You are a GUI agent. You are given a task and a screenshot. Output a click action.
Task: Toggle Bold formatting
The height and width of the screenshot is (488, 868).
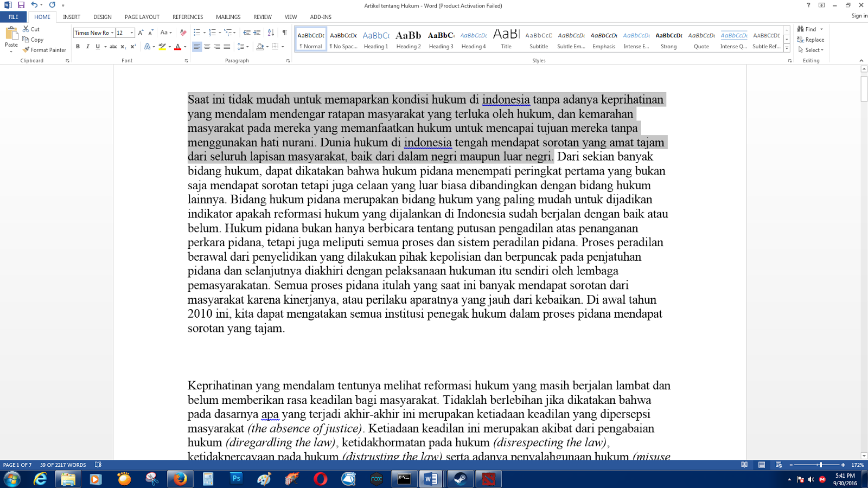point(78,47)
